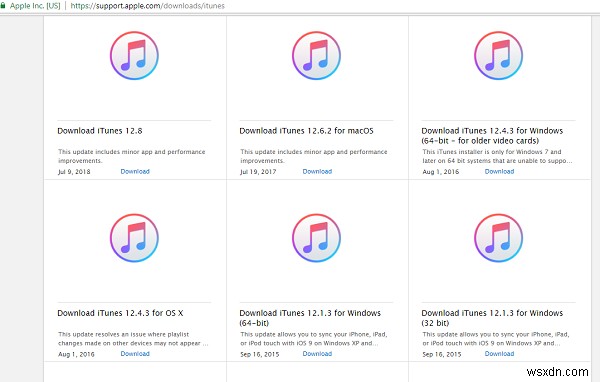The width and height of the screenshot is (600, 382).
Task: Download iTunes 12.6.2 for macOS
Action: tap(317, 171)
